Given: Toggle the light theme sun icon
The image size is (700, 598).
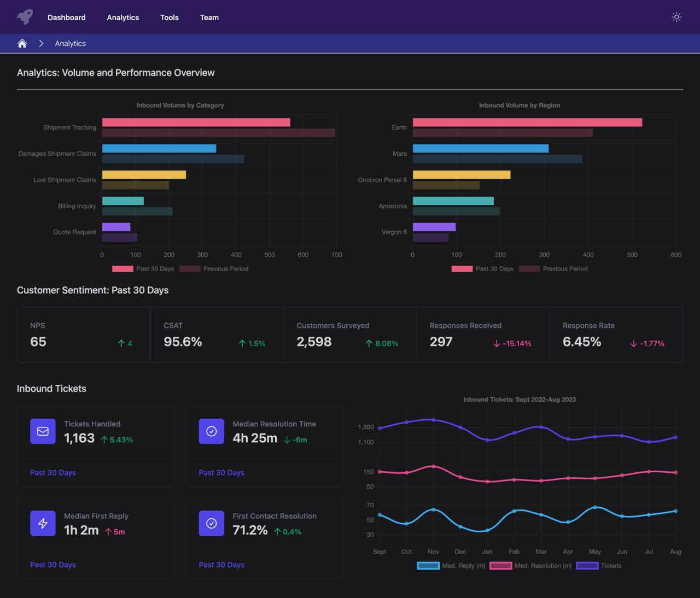Looking at the screenshot, I should (676, 17).
